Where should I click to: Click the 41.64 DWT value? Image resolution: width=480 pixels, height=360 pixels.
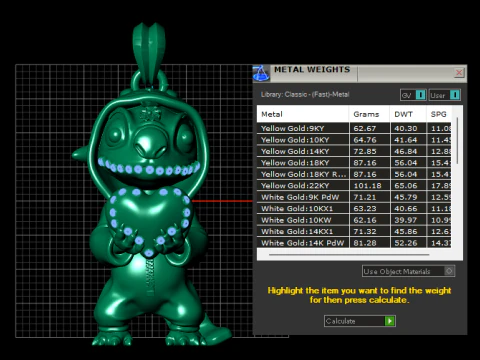click(x=406, y=140)
